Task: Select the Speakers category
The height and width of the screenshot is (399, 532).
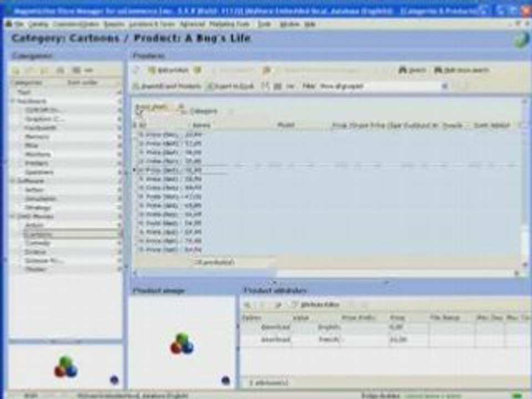Action: [39, 172]
